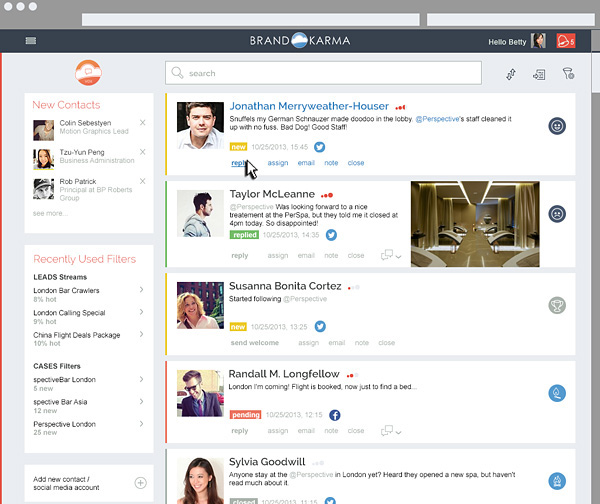
Task: Click send welcome on Susanna's post
Action: click(x=255, y=343)
